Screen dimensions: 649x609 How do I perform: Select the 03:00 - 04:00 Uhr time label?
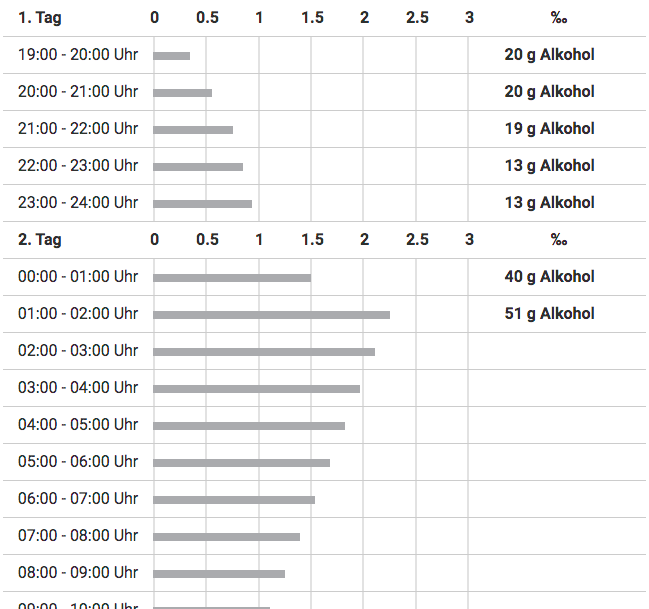tap(78, 387)
